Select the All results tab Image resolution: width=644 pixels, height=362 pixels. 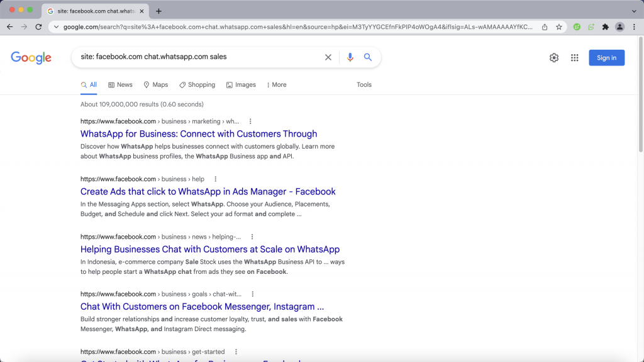[x=89, y=85]
